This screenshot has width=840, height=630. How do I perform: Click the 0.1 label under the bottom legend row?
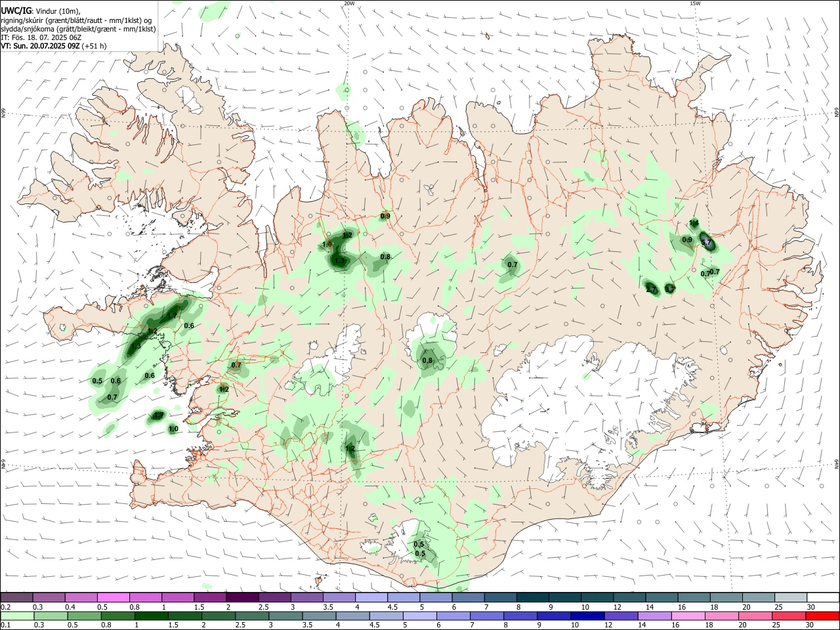pyautogui.click(x=5, y=625)
